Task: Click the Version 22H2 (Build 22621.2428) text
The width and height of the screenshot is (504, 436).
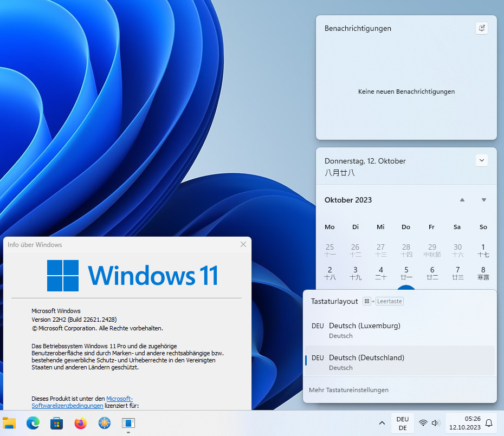Action: (74, 320)
